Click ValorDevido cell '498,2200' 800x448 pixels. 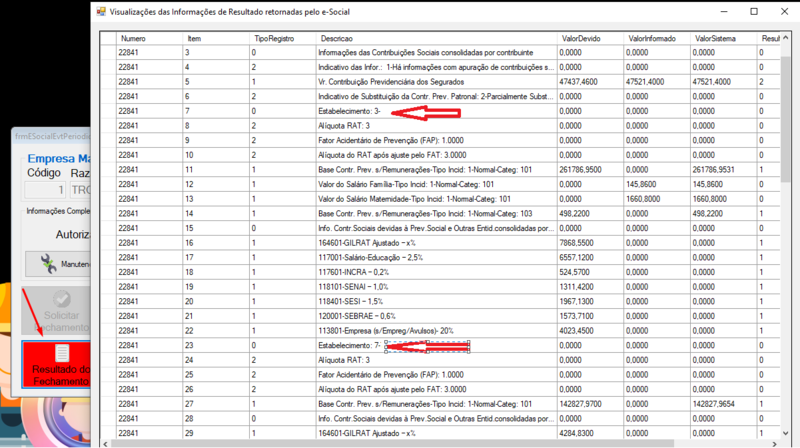[x=590, y=213]
